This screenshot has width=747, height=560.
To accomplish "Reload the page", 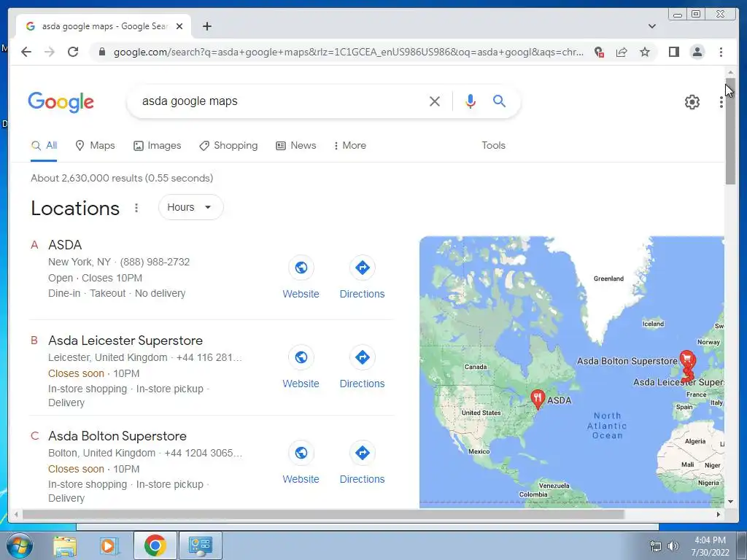I will tap(73, 52).
